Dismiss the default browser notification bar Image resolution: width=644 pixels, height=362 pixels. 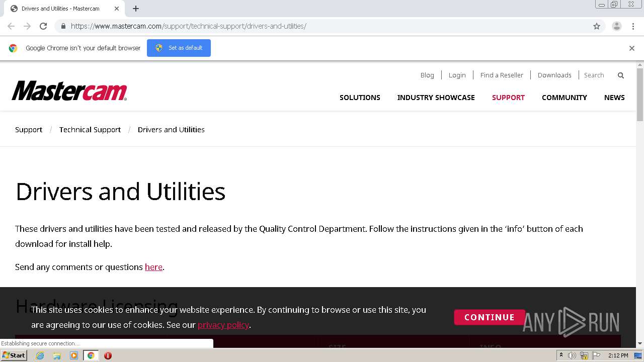[631, 48]
